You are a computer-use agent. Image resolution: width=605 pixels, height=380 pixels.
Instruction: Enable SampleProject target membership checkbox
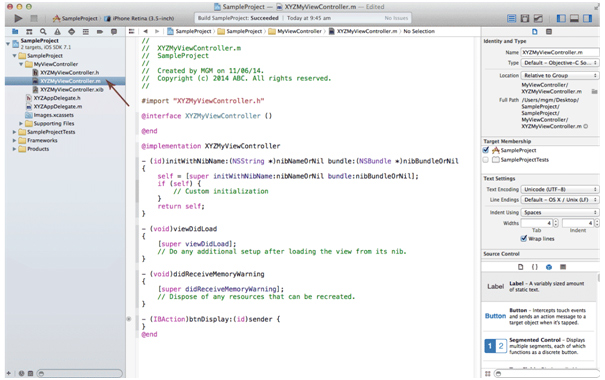click(x=486, y=150)
